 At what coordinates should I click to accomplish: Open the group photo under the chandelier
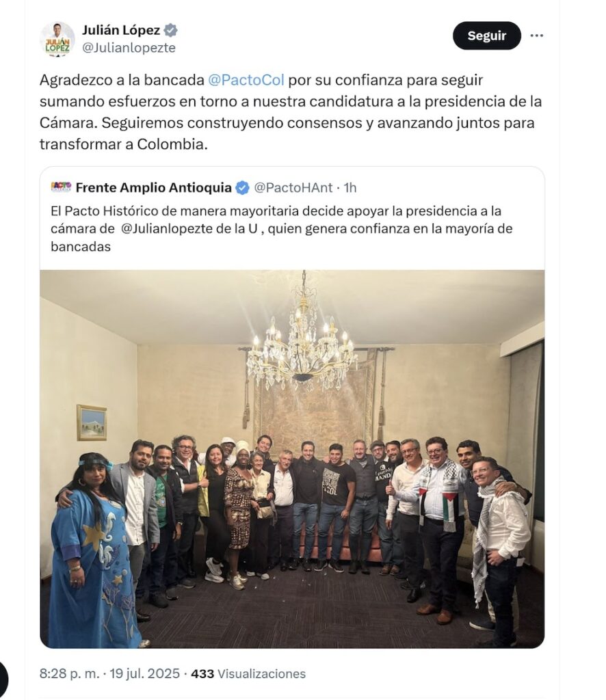click(292, 459)
